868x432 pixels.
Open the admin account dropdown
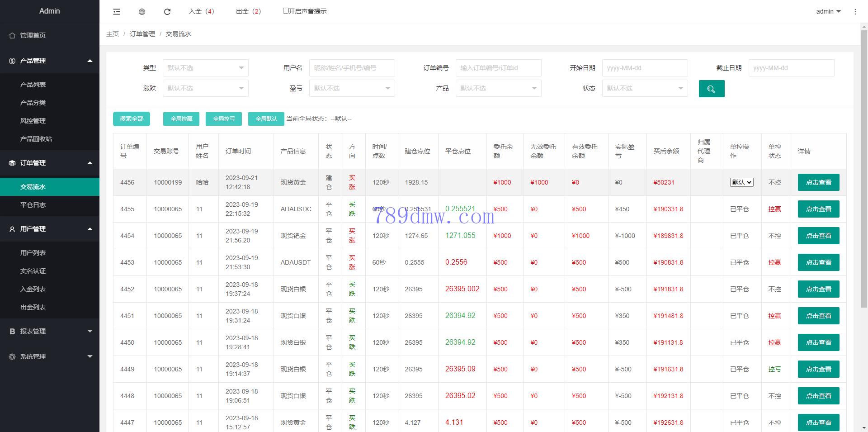(828, 11)
